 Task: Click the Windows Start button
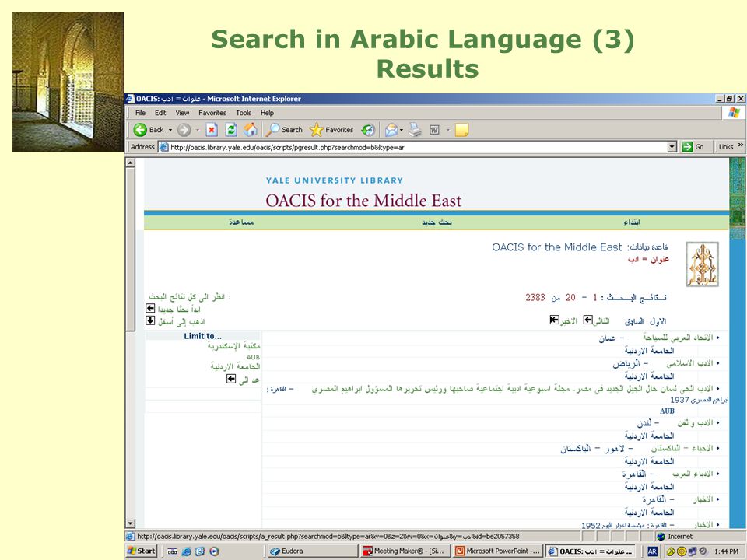click(142, 551)
